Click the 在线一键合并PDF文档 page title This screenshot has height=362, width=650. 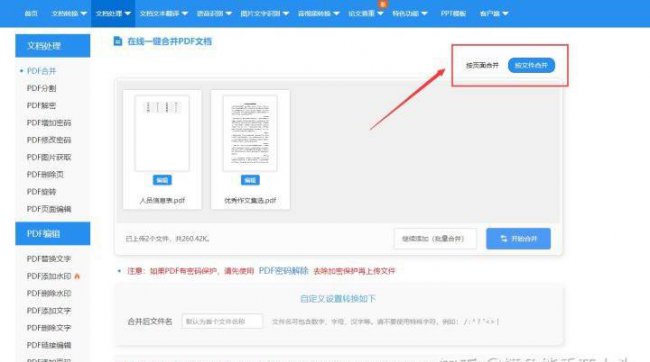170,41
